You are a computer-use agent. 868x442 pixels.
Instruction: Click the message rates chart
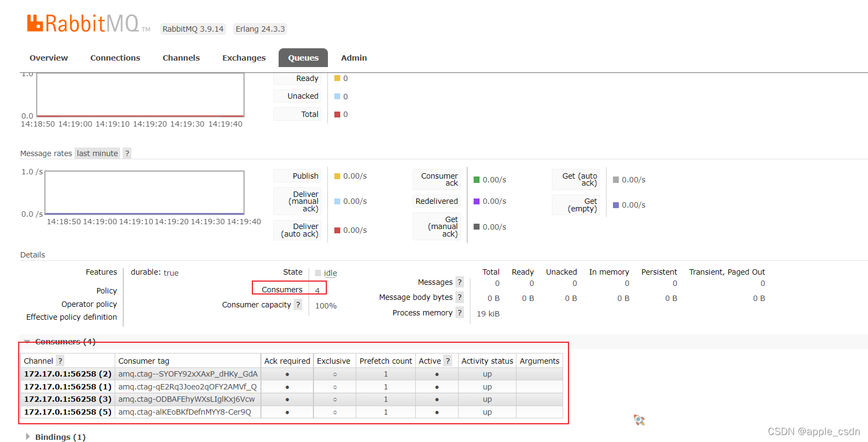tap(145, 193)
